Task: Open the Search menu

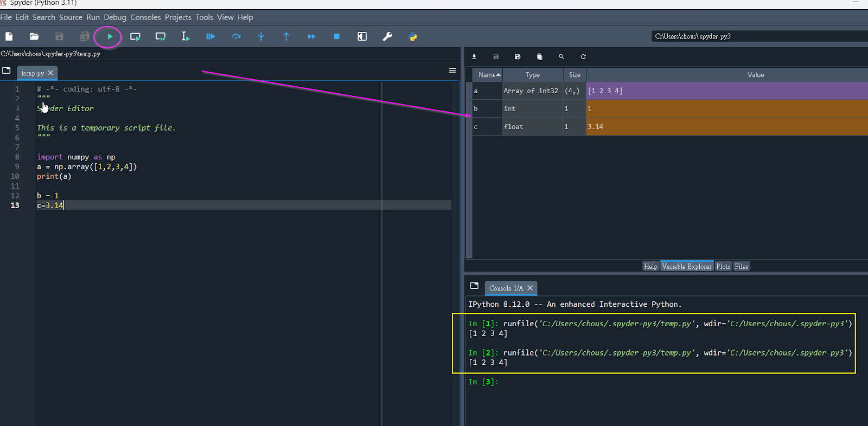Action: pos(44,17)
